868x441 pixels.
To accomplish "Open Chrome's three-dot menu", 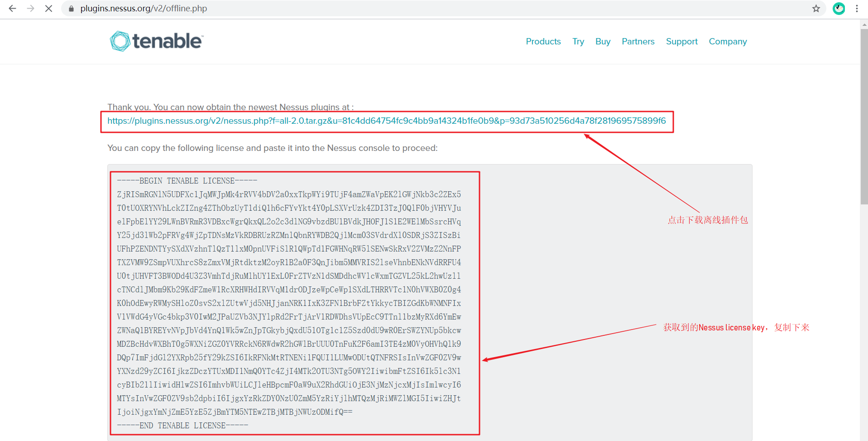I will (x=857, y=9).
